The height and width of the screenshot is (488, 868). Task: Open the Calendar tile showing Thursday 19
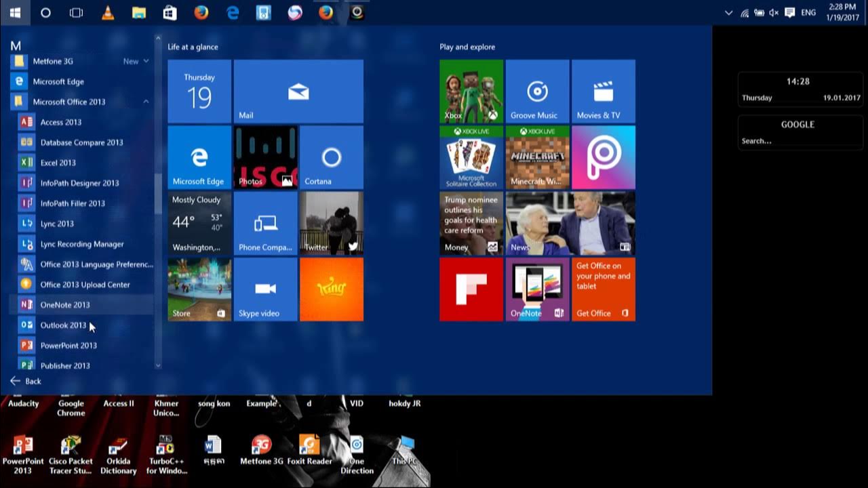coord(199,91)
